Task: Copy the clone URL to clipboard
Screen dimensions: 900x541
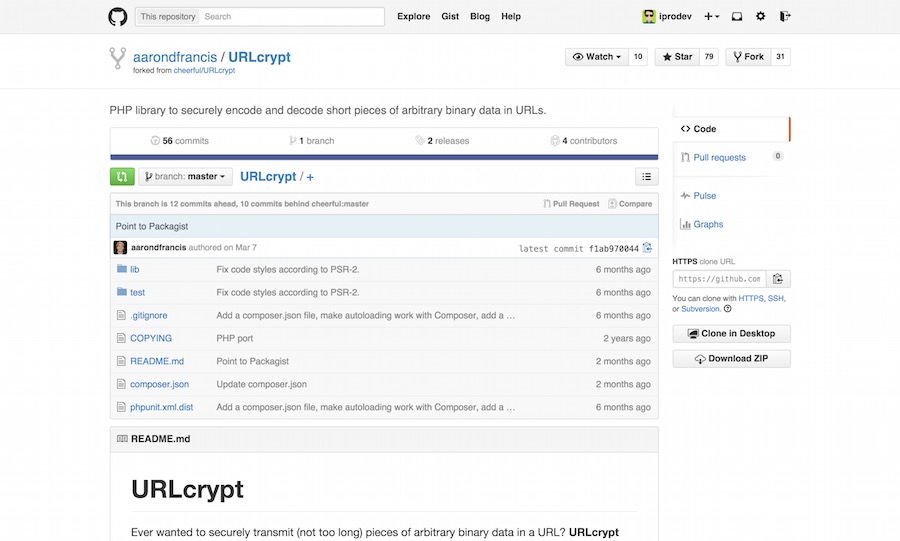Action: click(x=778, y=279)
